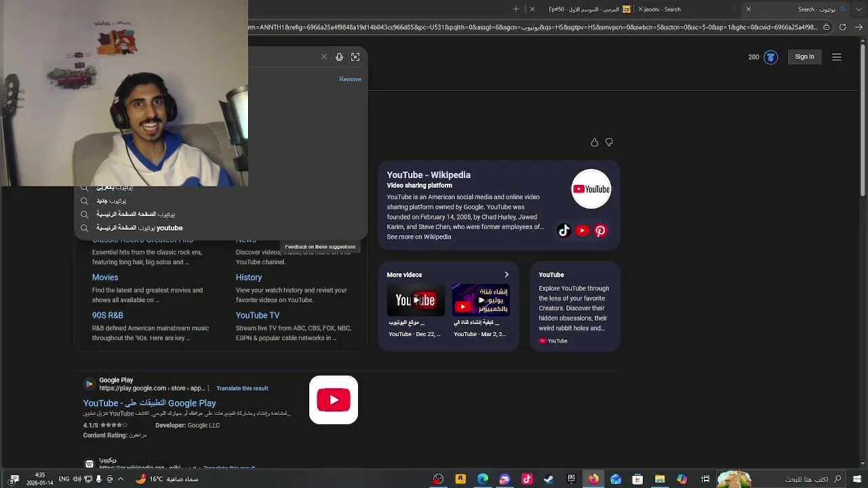
Task: Open the YouTube source link under Explore card
Action: [x=553, y=341]
